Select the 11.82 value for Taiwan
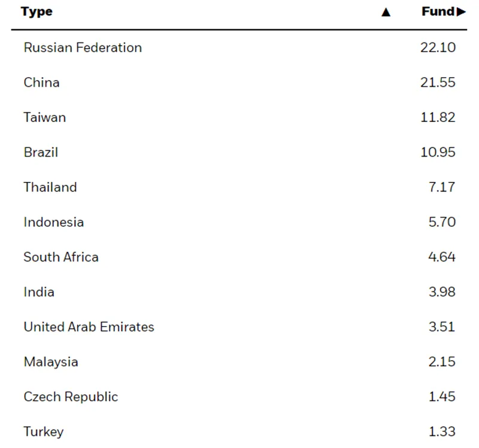Image resolution: width=479 pixels, height=448 pixels. coord(438,117)
